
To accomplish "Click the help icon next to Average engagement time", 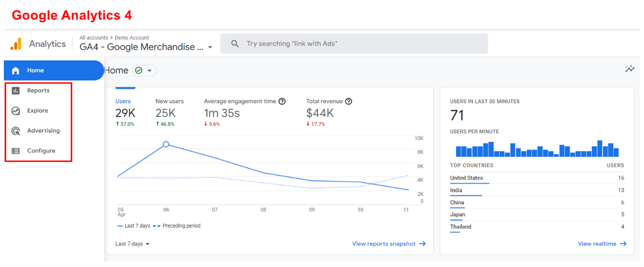I will (283, 101).
